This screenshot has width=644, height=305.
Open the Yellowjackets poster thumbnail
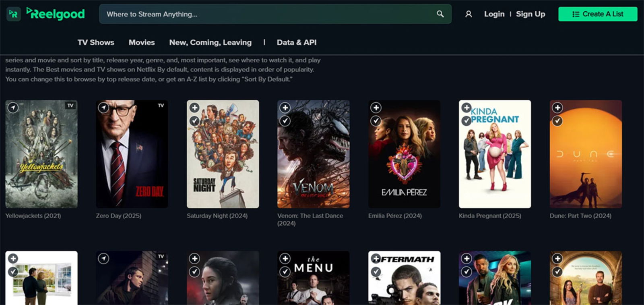pos(41,154)
